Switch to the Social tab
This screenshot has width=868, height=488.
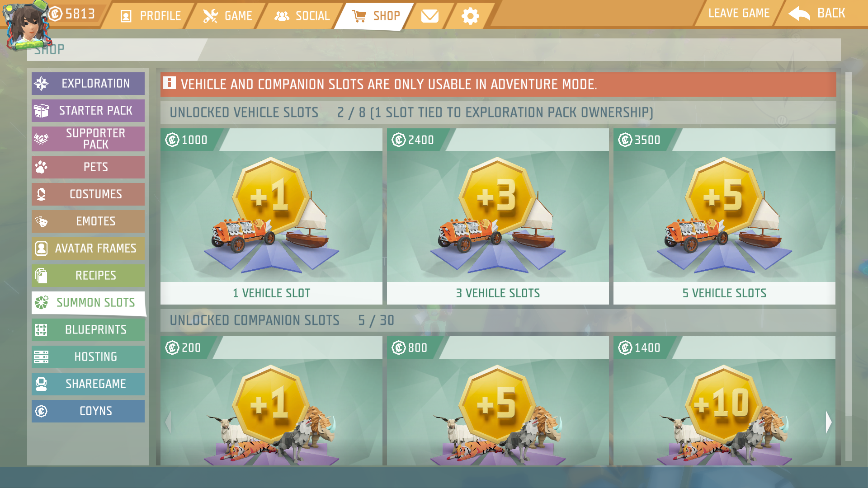302,16
